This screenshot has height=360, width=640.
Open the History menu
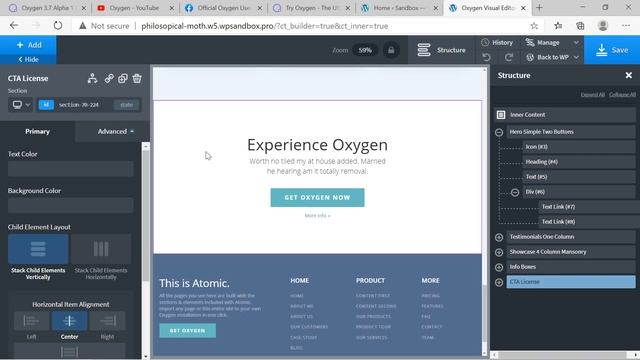click(x=497, y=42)
